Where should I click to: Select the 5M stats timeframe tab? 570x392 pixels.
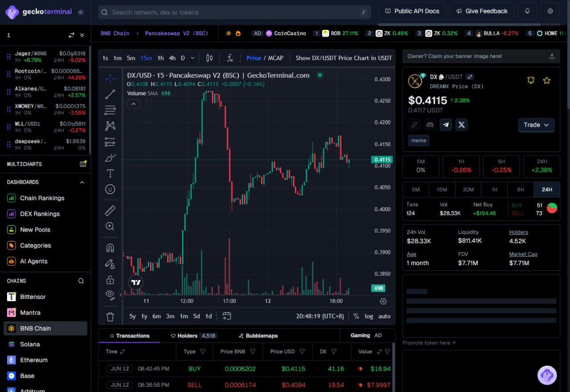pyautogui.click(x=416, y=190)
